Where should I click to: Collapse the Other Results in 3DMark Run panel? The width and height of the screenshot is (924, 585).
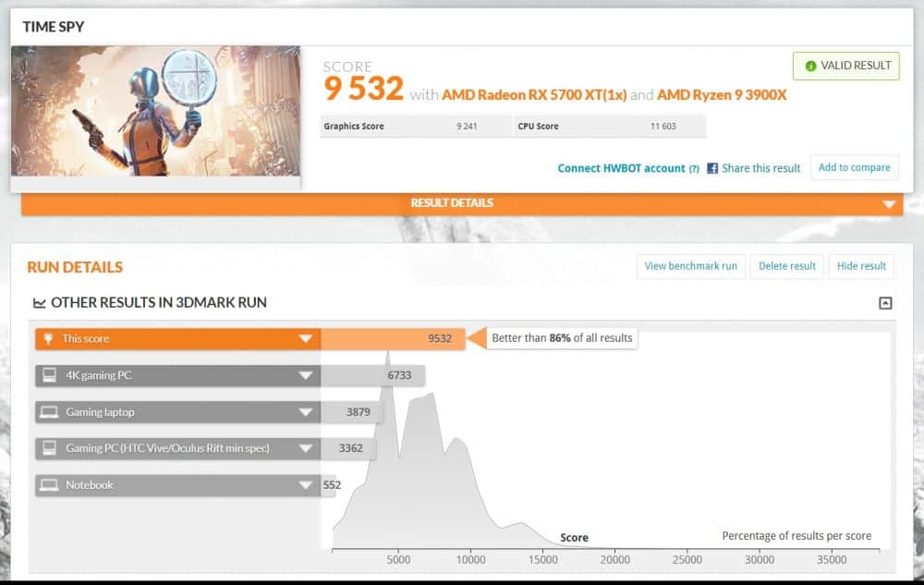(885, 303)
